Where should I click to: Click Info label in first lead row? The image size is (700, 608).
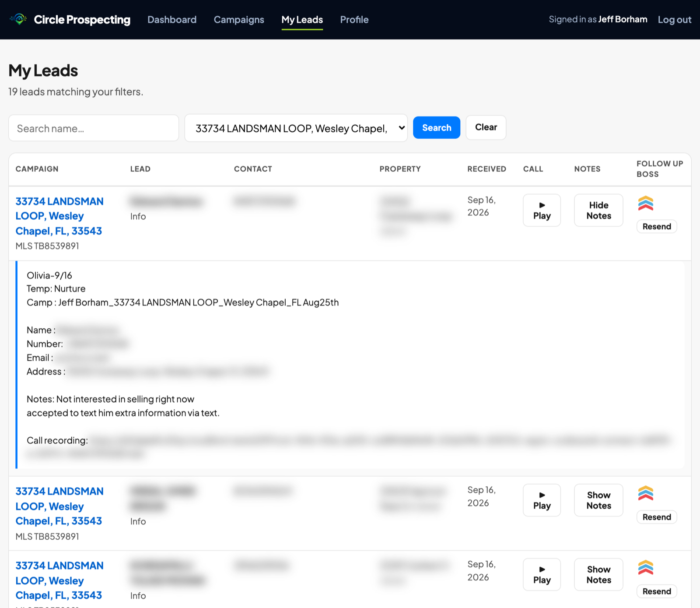tap(138, 216)
